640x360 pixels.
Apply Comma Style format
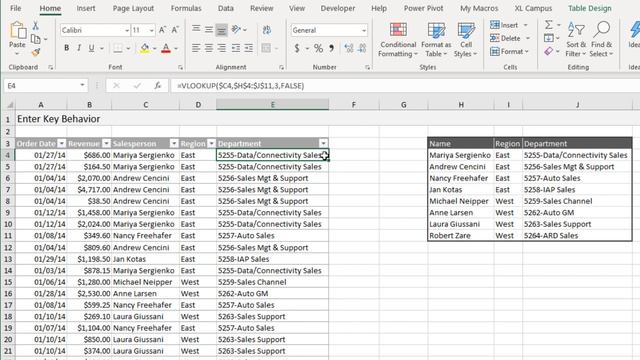coord(331,48)
